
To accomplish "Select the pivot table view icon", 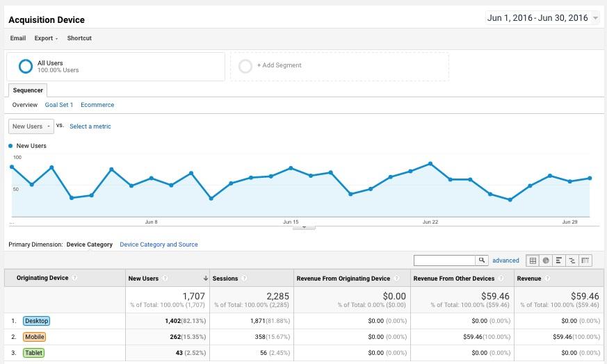I will 585,260.
